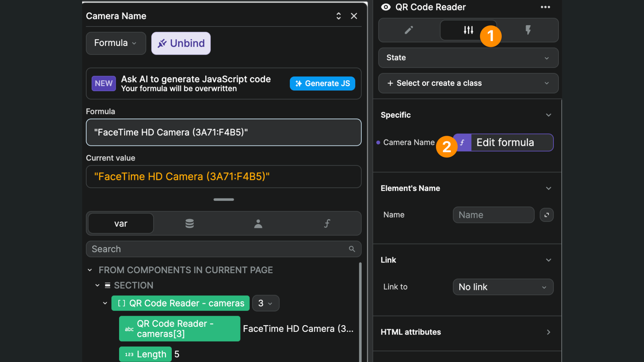This screenshot has height=362, width=644.
Task: Open the State dropdown
Action: coord(468,58)
